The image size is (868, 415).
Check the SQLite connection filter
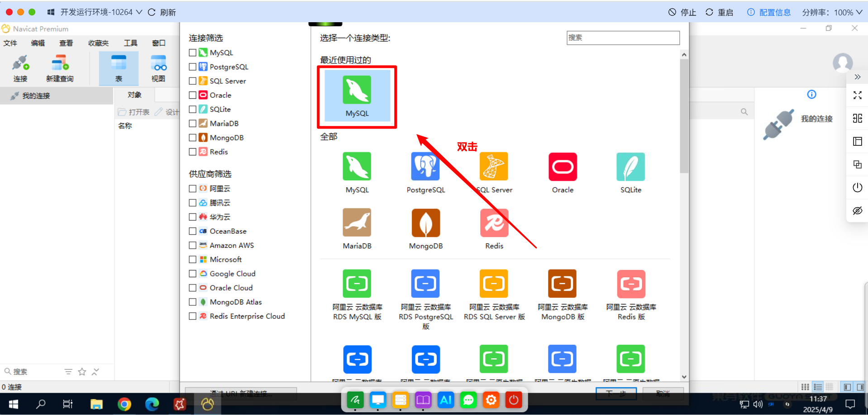coord(192,109)
